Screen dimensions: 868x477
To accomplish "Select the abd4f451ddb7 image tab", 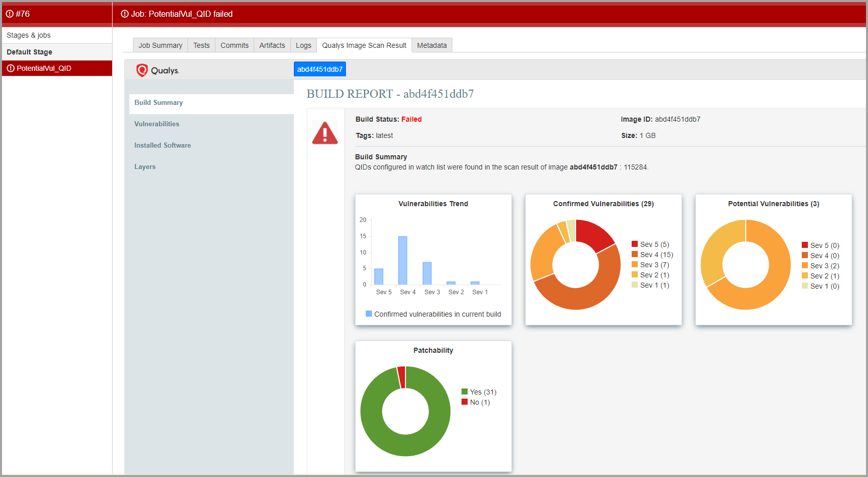I will click(320, 69).
